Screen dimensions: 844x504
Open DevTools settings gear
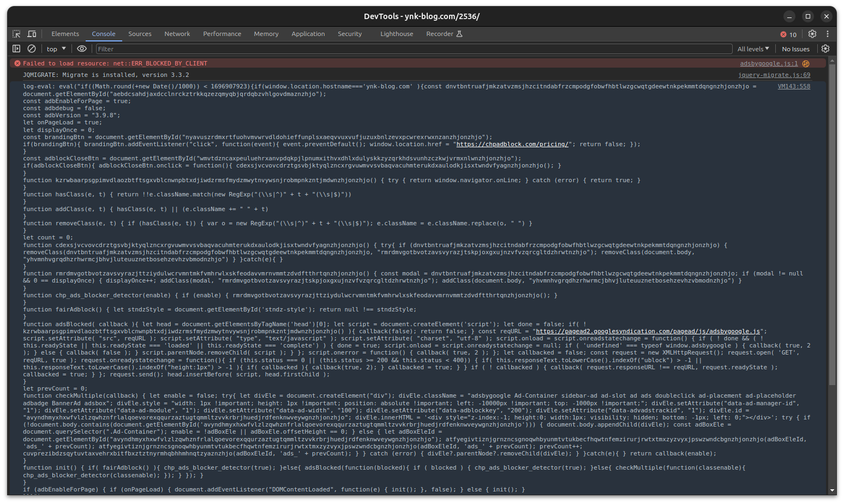tap(812, 33)
